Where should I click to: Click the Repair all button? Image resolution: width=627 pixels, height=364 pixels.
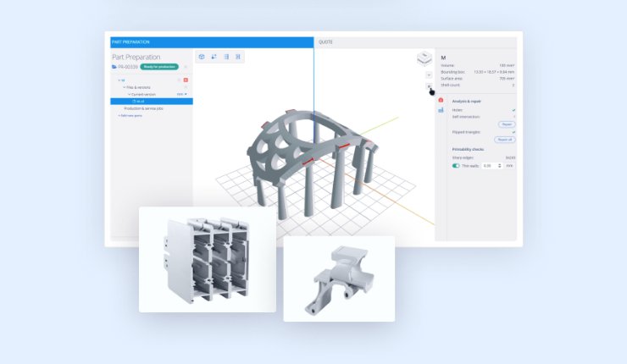coord(505,140)
